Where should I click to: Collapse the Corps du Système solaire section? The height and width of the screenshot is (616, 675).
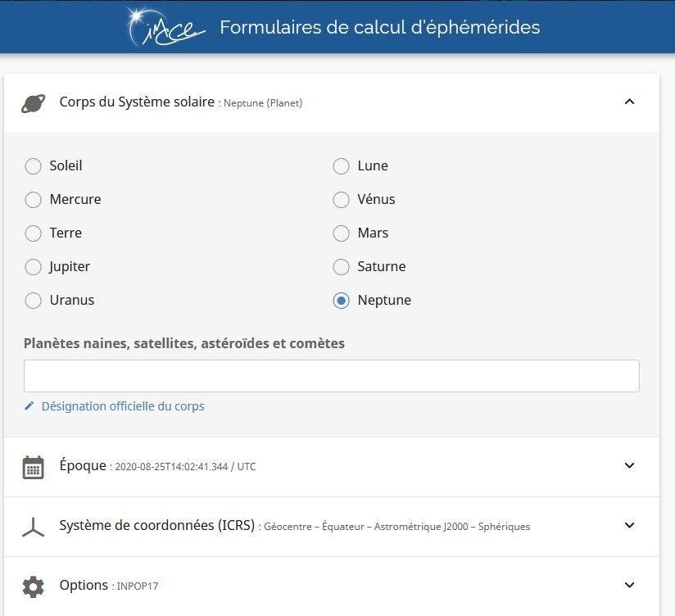pos(629,102)
